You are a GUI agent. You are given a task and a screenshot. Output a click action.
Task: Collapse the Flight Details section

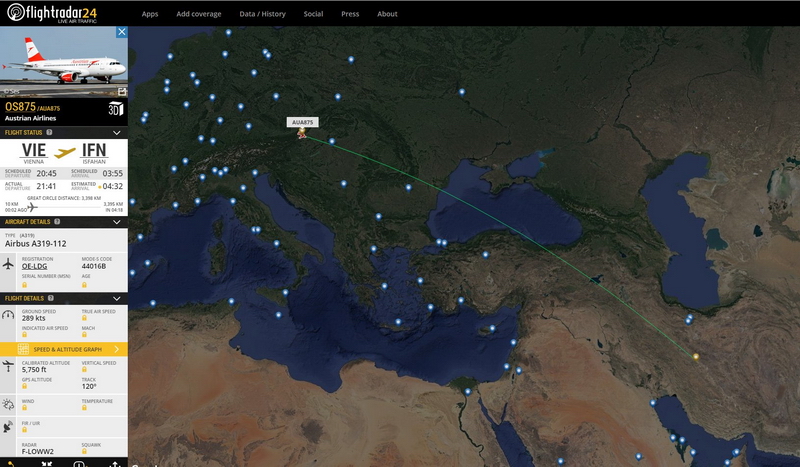[x=116, y=299]
